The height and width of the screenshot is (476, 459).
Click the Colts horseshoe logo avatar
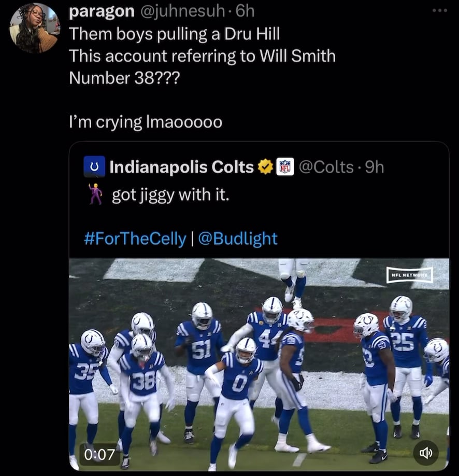tap(94, 167)
